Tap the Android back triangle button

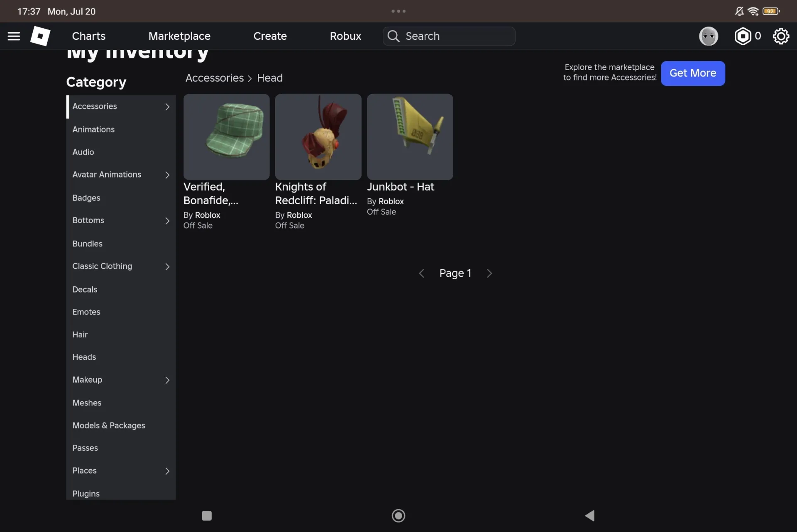pos(589,515)
